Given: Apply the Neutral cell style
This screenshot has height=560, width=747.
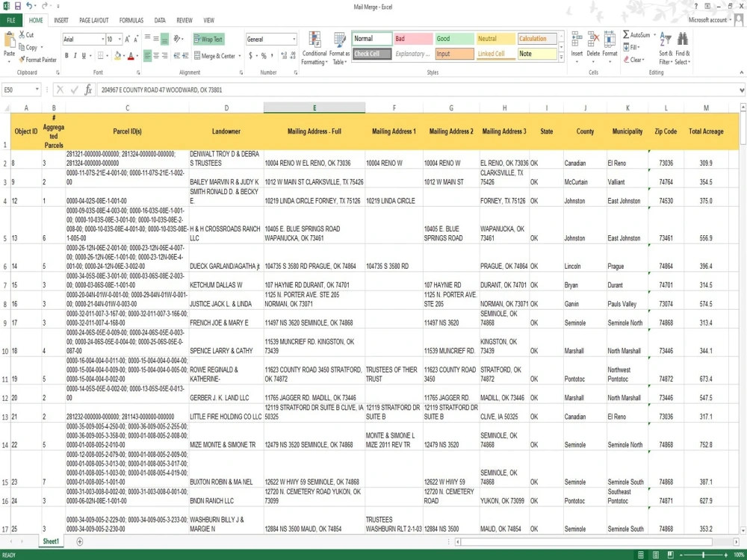Looking at the screenshot, I should [496, 39].
